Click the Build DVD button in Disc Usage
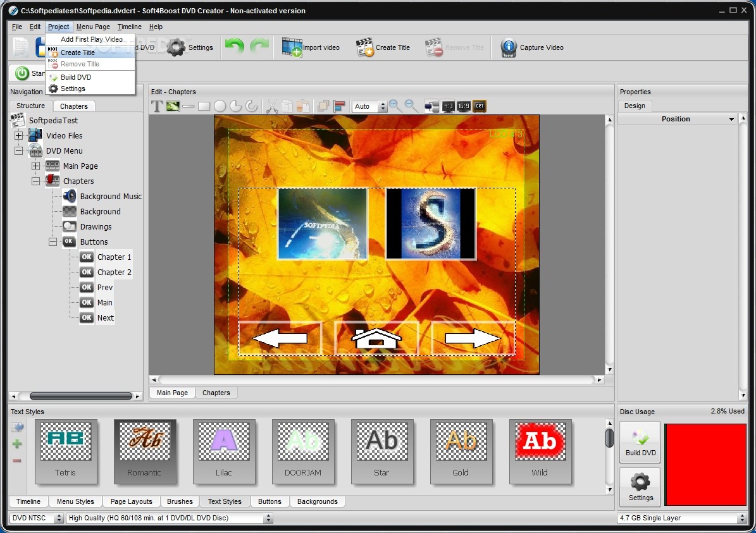Viewport: 756px width, 533px height. point(640,442)
